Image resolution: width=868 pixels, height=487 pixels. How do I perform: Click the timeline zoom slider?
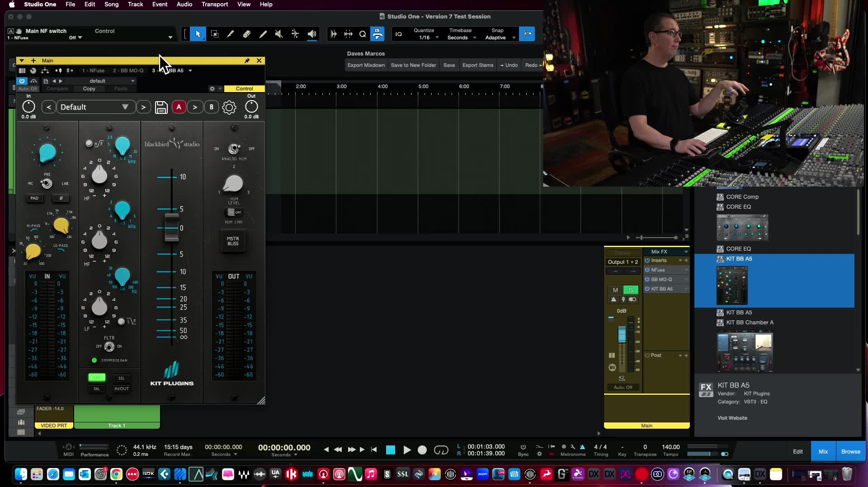pos(657,238)
